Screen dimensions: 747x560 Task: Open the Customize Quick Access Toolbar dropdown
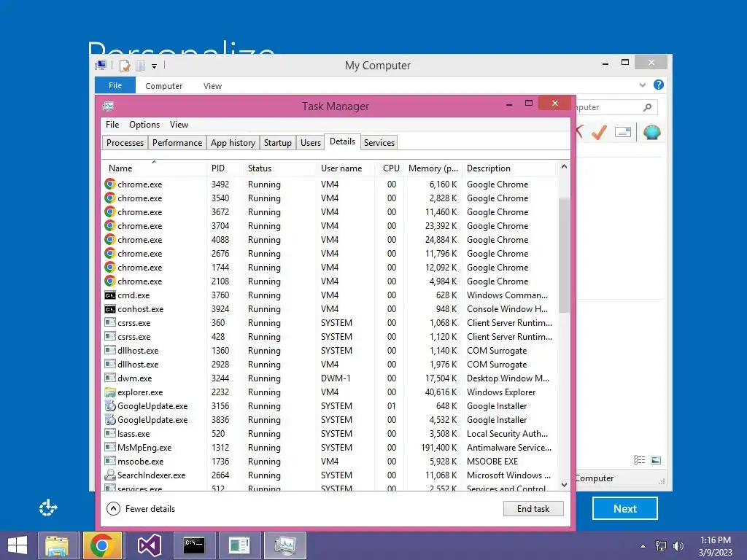click(x=155, y=66)
